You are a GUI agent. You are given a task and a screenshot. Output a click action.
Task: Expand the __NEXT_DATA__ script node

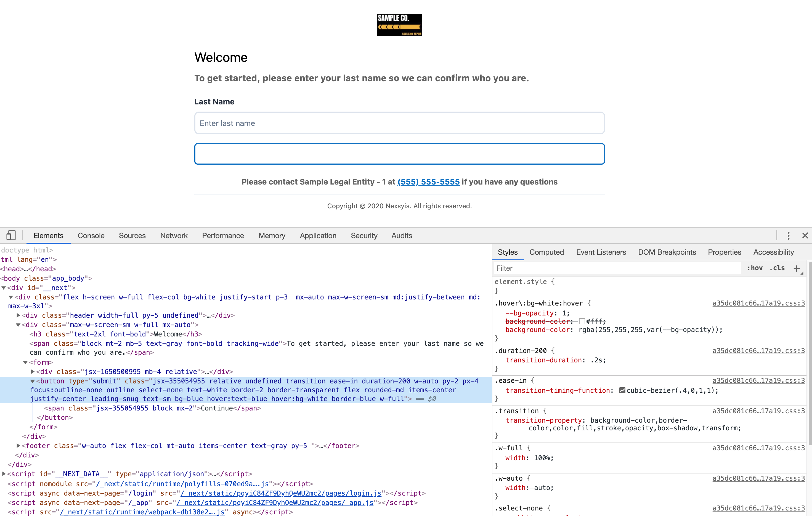[x=4, y=474]
